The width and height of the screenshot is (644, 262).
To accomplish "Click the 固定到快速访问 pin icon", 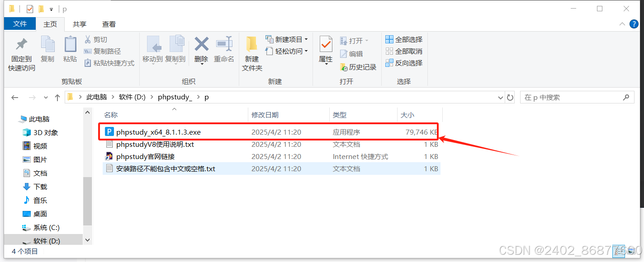I will pos(21,51).
